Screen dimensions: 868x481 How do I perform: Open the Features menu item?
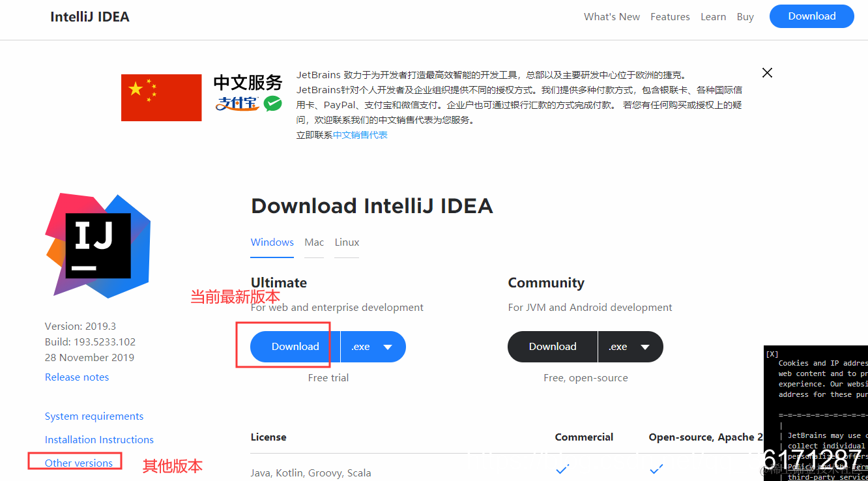point(670,16)
